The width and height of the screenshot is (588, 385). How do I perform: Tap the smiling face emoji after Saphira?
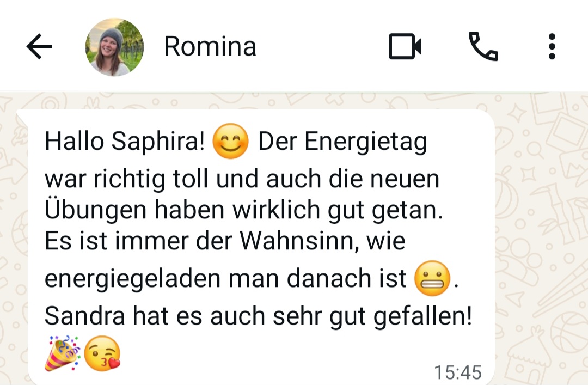coord(230,141)
